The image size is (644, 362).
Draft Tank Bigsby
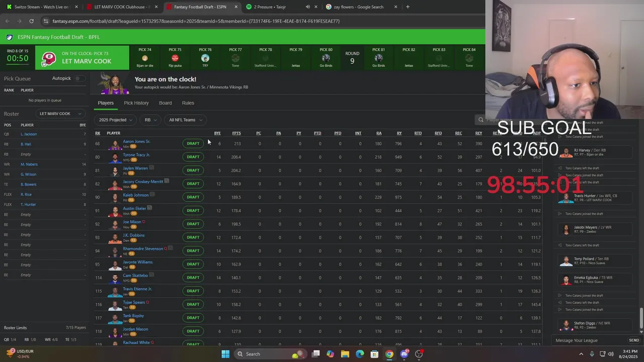(193, 318)
